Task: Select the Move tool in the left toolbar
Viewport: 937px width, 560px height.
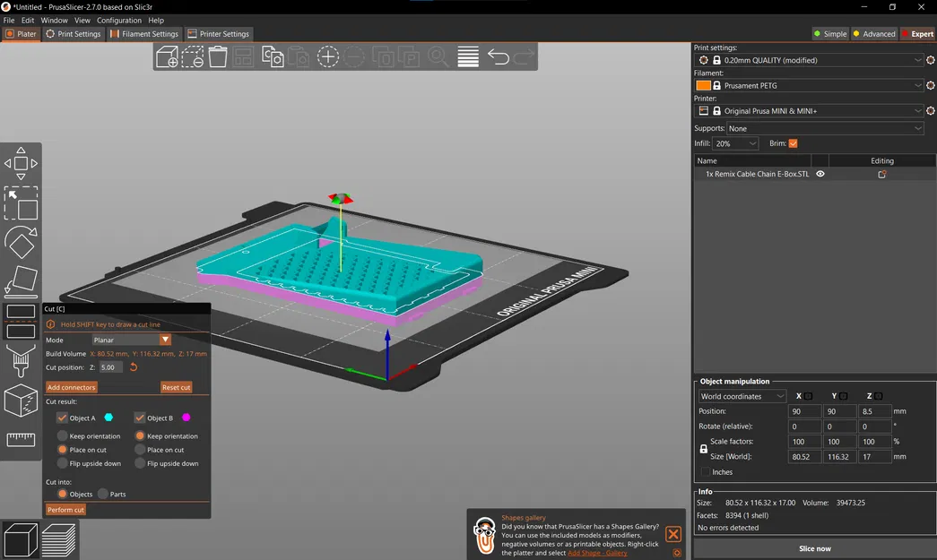Action: click(x=20, y=161)
